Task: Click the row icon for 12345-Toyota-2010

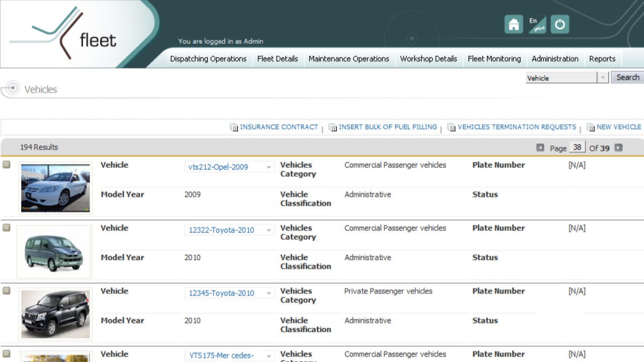Action: (7, 291)
